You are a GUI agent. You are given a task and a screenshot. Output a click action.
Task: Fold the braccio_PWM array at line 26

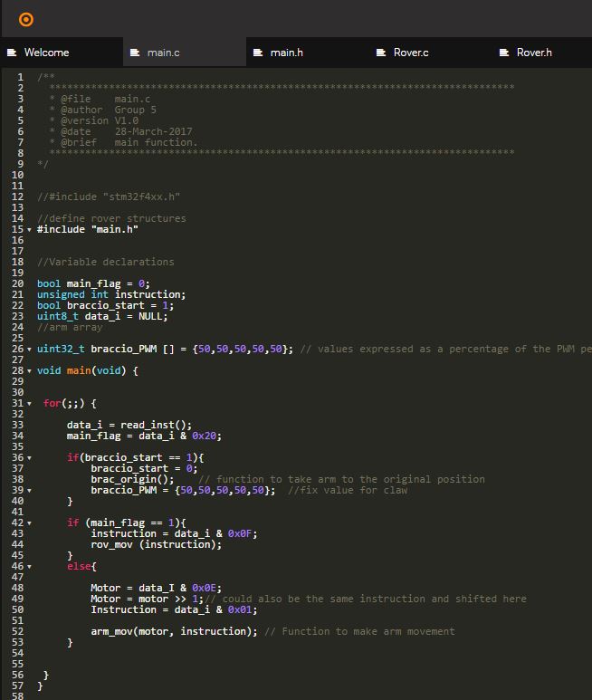point(29,350)
